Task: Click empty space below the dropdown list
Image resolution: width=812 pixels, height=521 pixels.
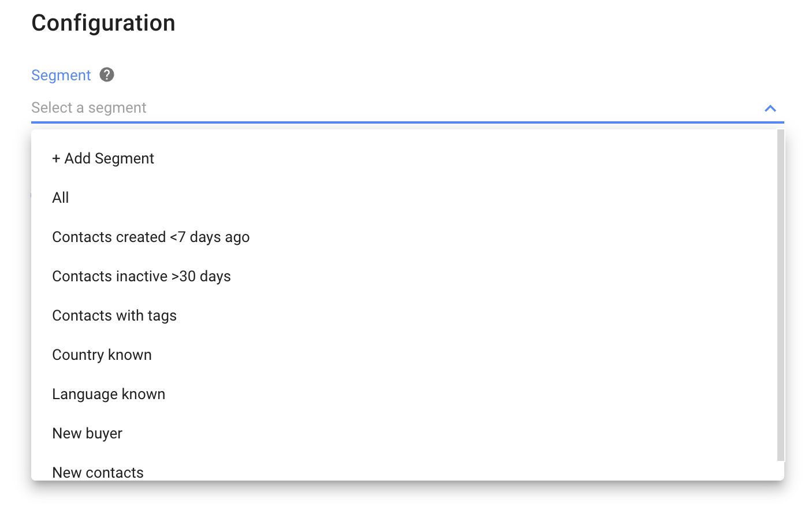Action: point(404,501)
